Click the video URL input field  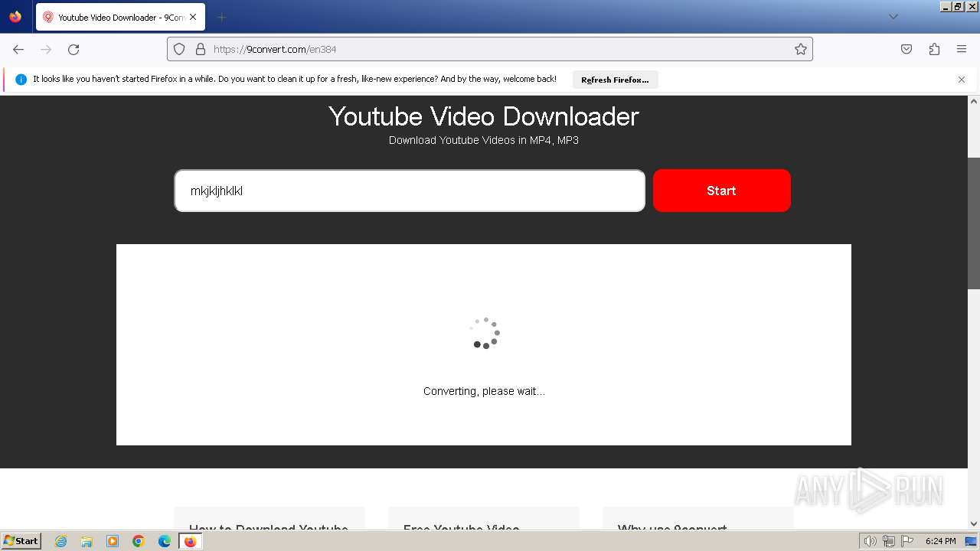[x=410, y=191]
